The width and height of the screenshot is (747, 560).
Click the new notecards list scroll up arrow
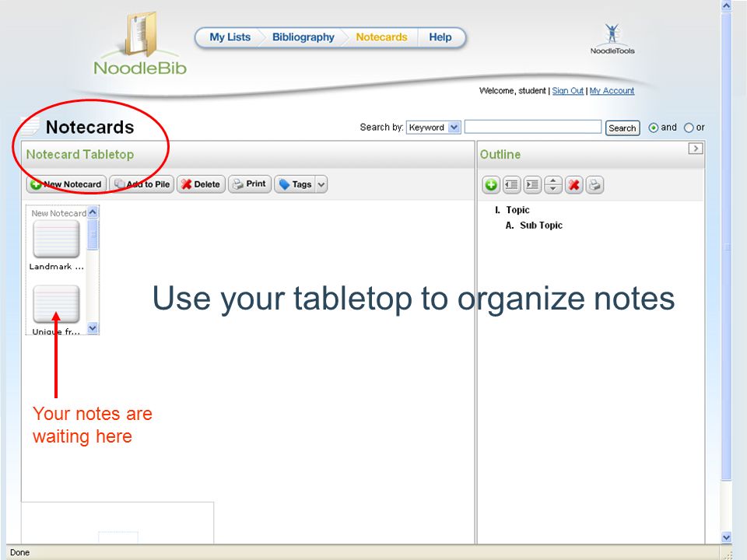[93, 212]
